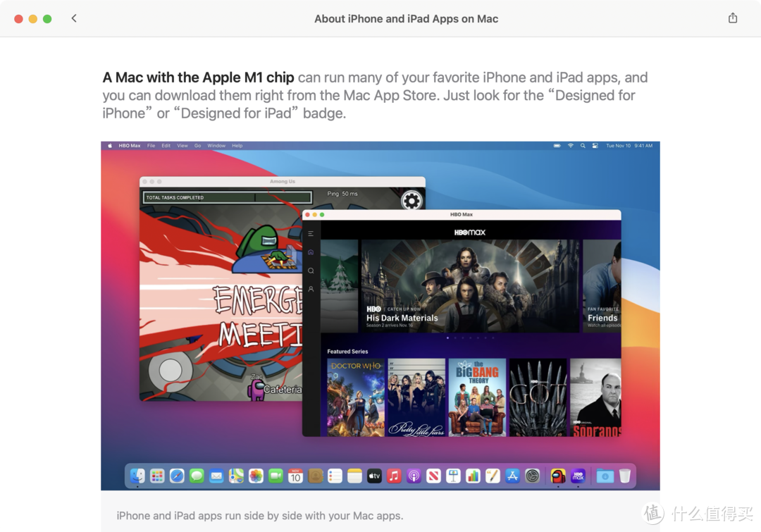Open the App Store from the Dock
Screen dimensions: 761x532
pyautogui.click(x=512, y=476)
